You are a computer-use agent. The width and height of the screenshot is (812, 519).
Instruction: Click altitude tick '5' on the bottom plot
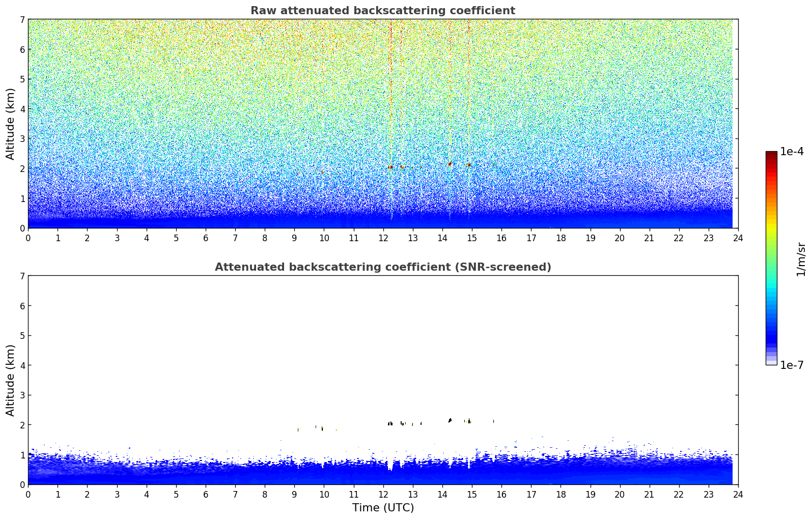(x=22, y=336)
